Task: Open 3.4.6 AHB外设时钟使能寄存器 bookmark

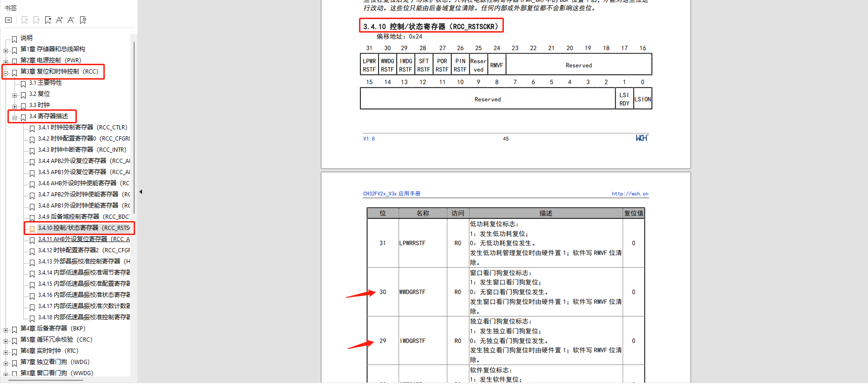Action: pyautogui.click(x=84, y=183)
